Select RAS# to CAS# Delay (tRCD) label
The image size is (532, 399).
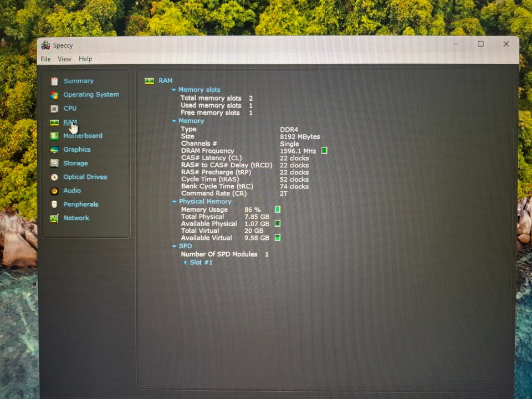coord(227,165)
